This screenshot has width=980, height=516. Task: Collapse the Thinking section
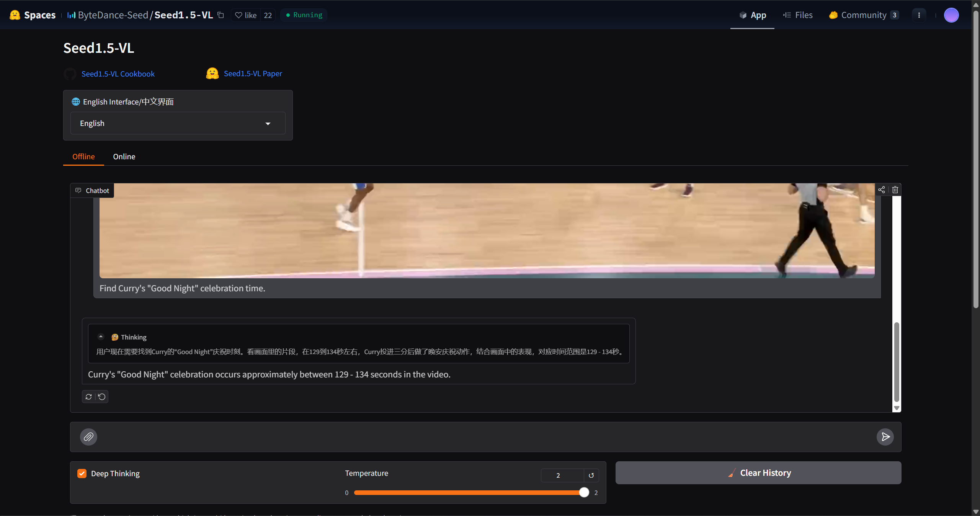101,337
